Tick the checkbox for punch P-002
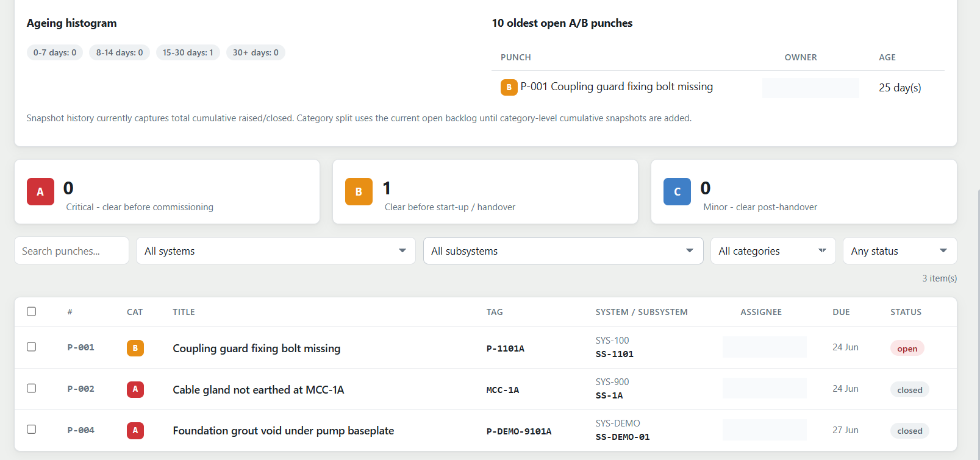Screen dimensions: 980x460 click(x=32, y=388)
